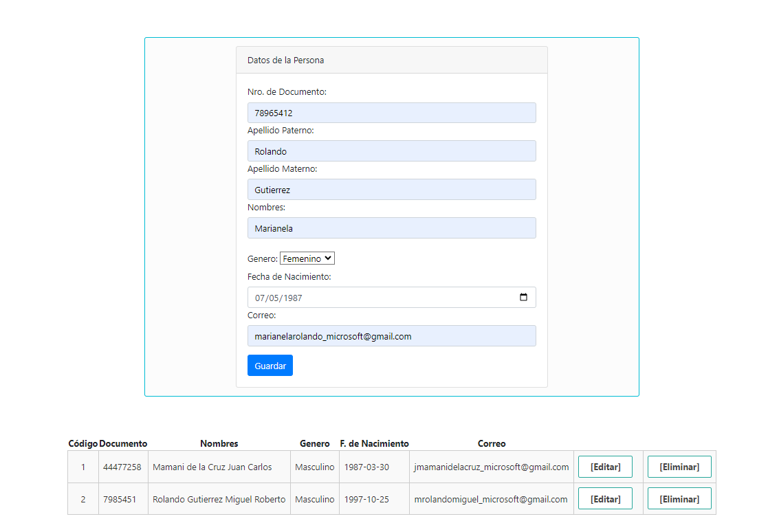Click the Guardar button

(x=270, y=366)
